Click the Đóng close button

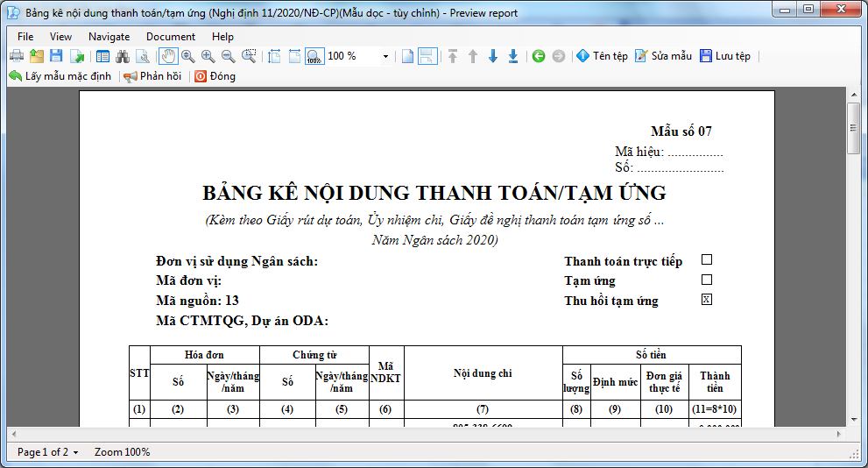(215, 76)
